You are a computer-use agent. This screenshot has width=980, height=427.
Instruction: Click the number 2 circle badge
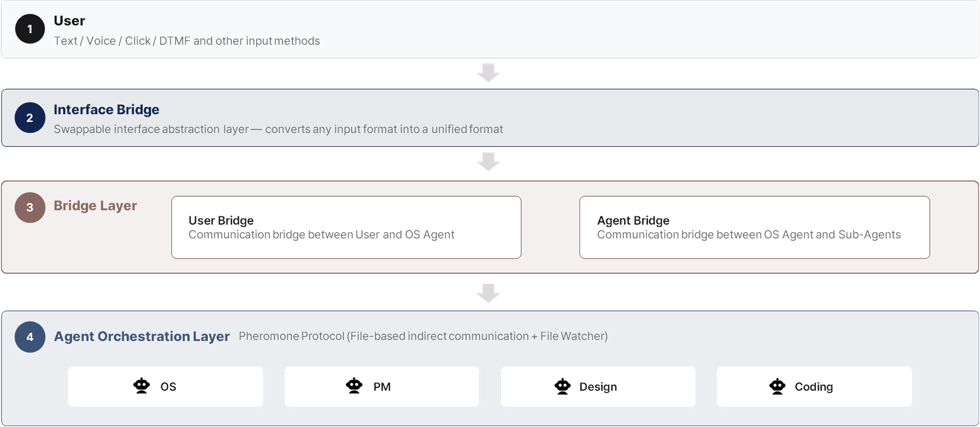click(x=30, y=118)
